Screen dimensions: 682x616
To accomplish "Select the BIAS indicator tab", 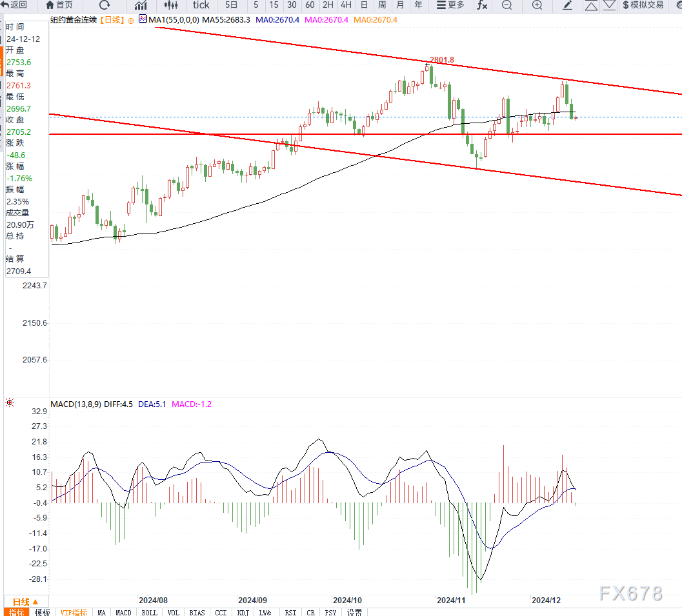I will pos(197,612).
